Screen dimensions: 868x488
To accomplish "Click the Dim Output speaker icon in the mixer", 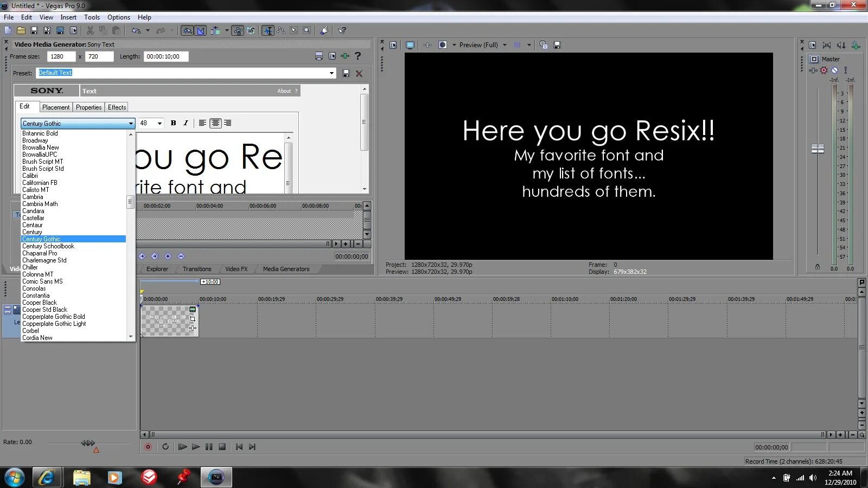I will click(841, 45).
